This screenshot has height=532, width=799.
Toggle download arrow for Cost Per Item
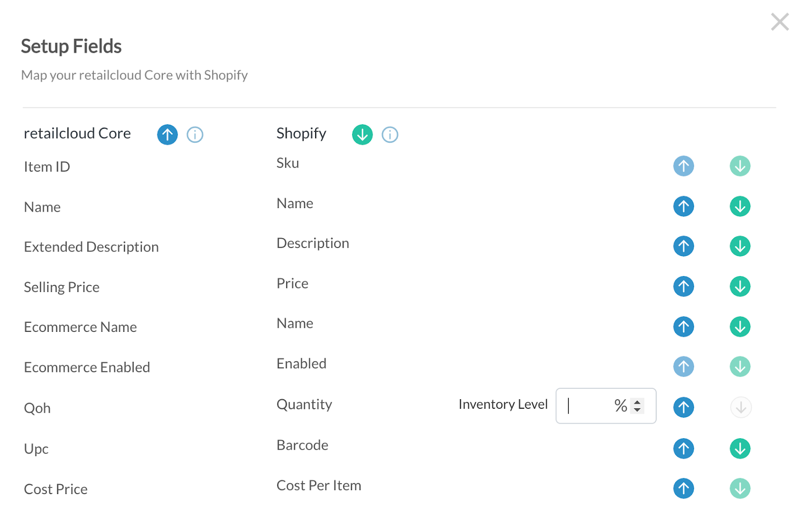click(x=740, y=488)
